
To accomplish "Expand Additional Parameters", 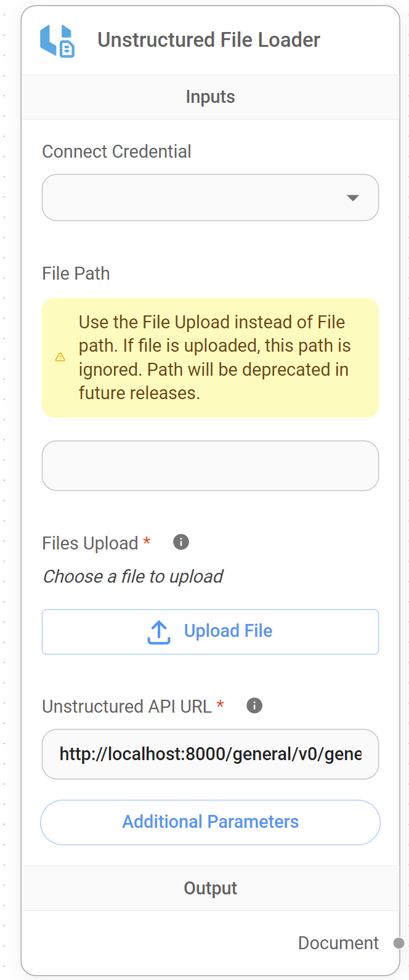I will [x=210, y=822].
